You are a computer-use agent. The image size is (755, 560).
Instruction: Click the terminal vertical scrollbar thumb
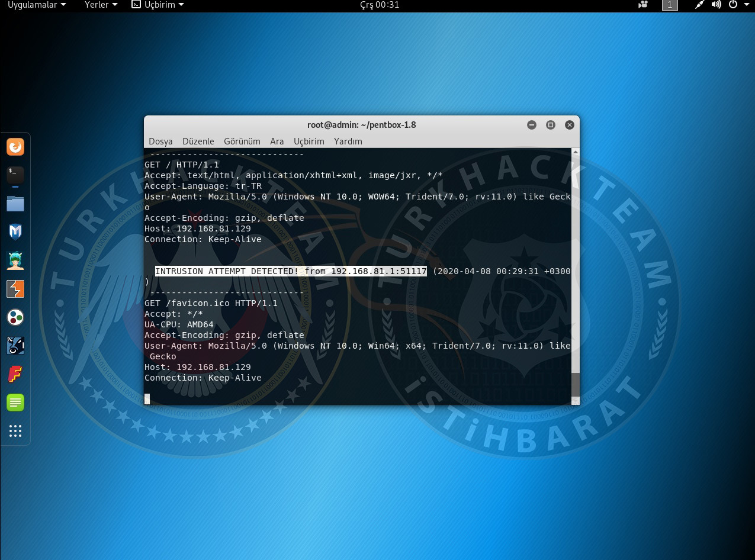(x=575, y=385)
